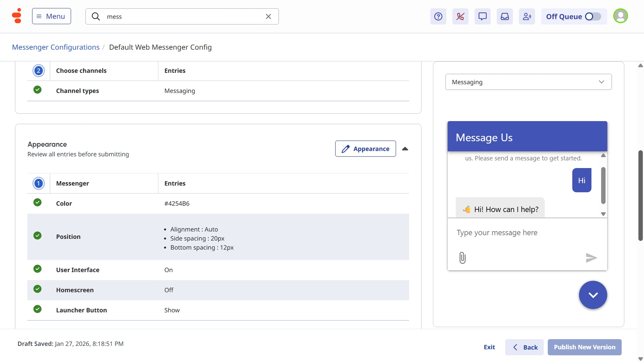Click Publish New Version button
644x362 pixels.
tap(584, 347)
